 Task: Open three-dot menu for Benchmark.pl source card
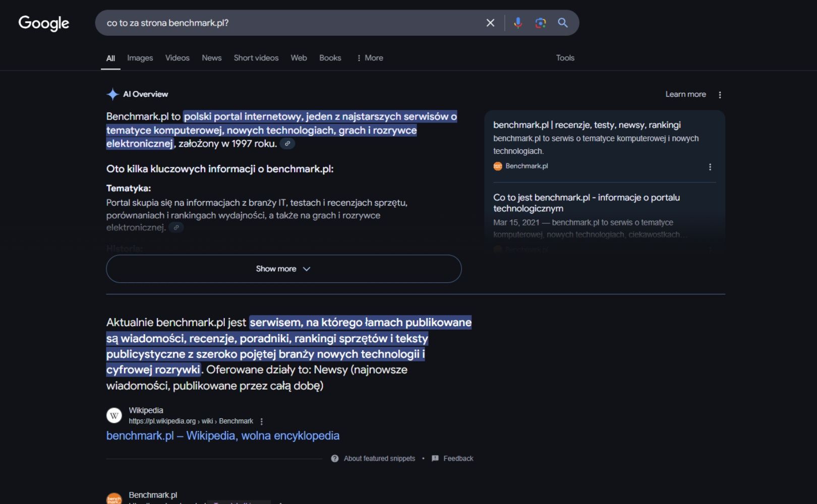click(710, 167)
